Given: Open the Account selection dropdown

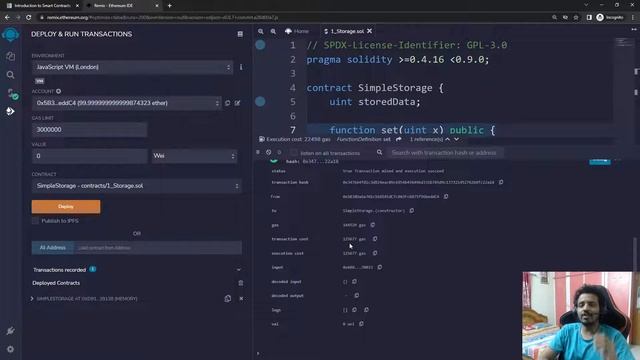Looking at the screenshot, I should 126,103.
